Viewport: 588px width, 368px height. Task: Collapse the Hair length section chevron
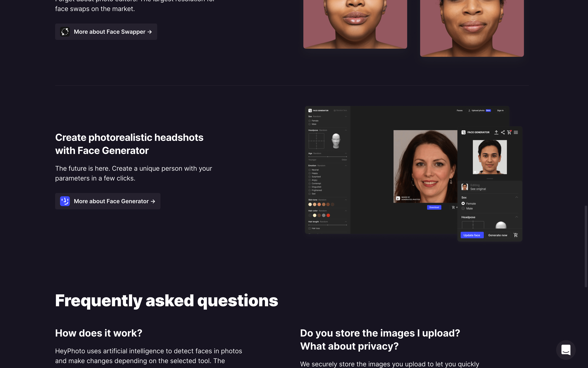point(346,222)
